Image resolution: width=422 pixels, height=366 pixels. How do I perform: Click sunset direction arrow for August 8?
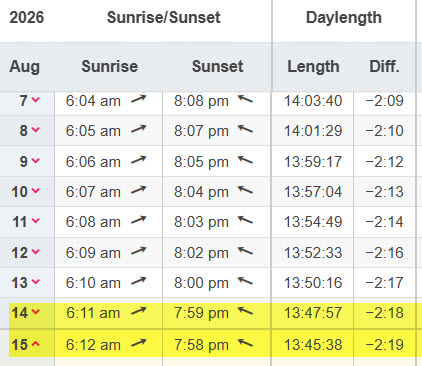(x=245, y=129)
